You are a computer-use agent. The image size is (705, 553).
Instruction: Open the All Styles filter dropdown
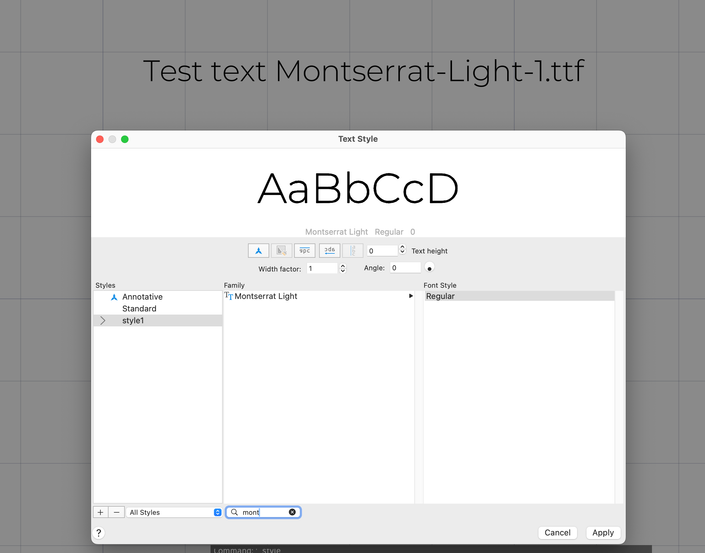[x=174, y=512]
